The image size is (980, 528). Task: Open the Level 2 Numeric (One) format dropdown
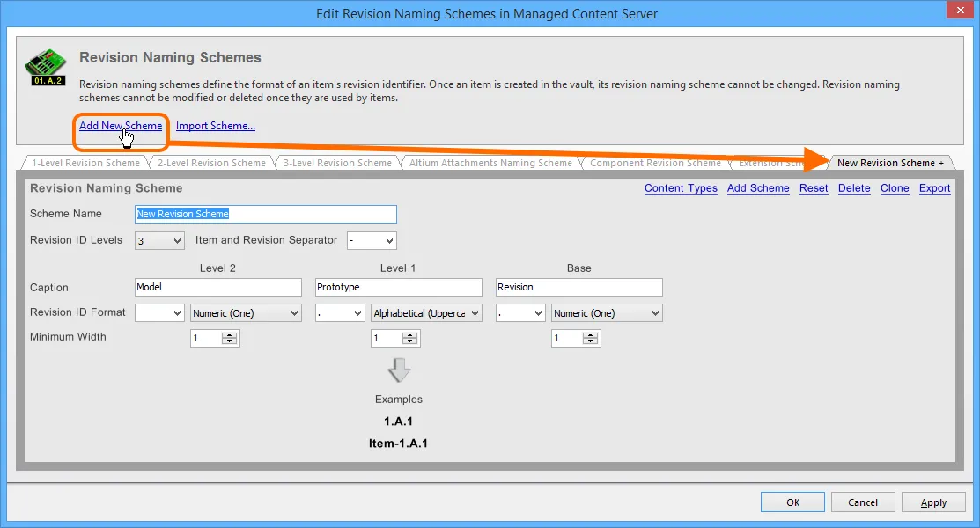tap(246, 313)
